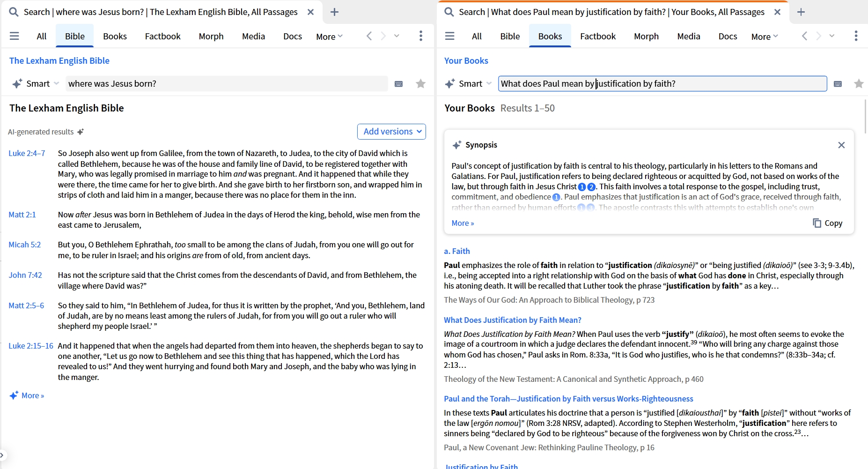868x469 pixels.
Task: Close the Synopsis card
Action: click(841, 145)
